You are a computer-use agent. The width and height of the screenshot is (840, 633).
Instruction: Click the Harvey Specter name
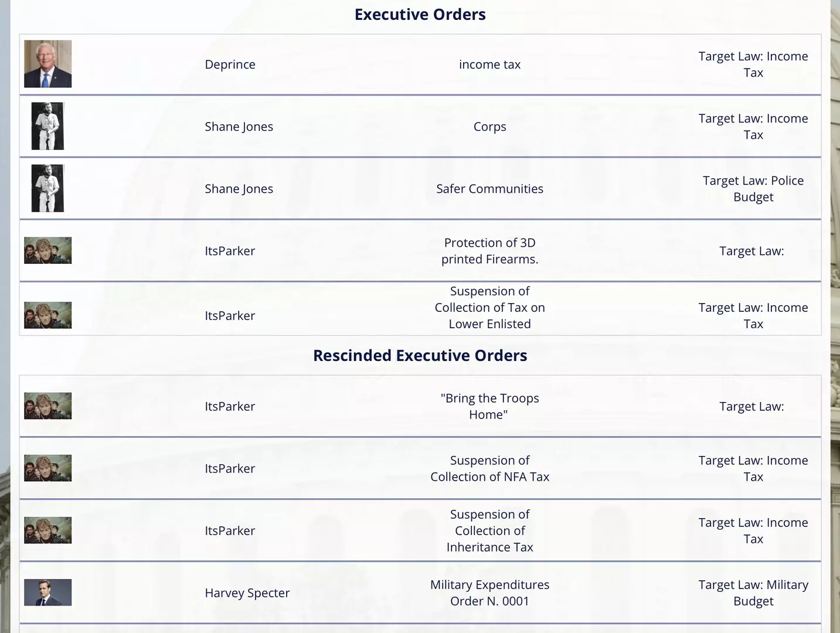247,593
